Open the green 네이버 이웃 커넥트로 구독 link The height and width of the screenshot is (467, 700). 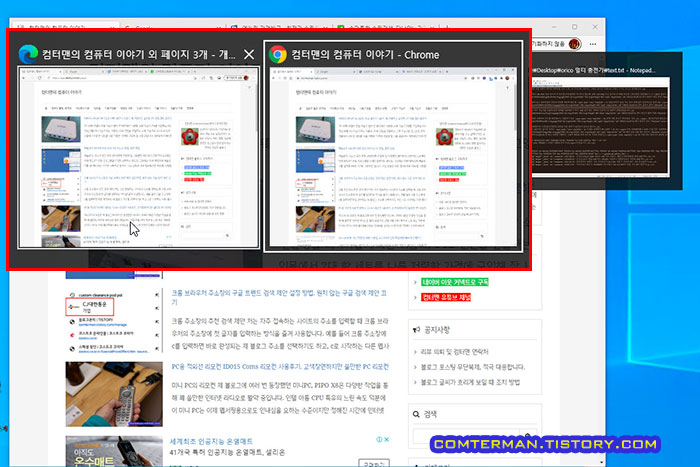pos(454,282)
